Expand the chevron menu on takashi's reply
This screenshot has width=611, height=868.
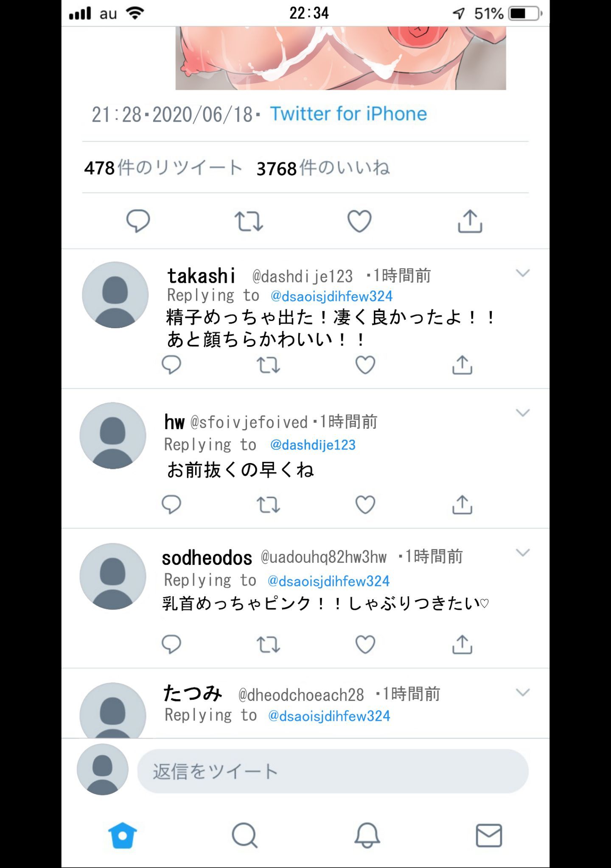click(x=523, y=274)
